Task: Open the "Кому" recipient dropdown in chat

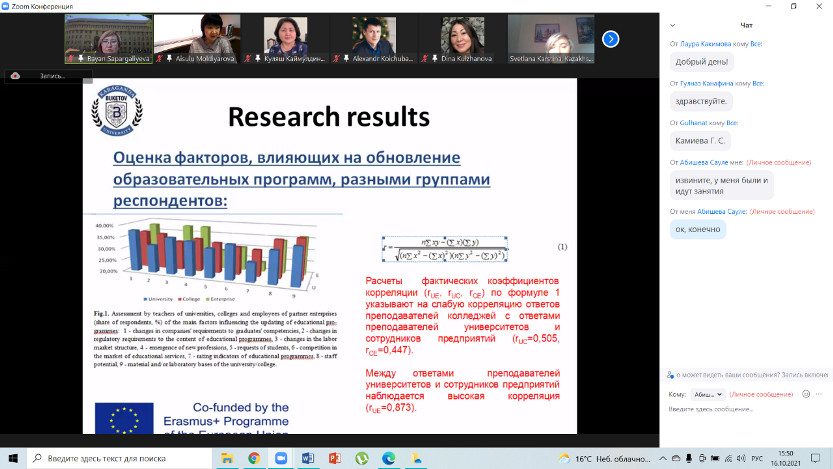Action: click(x=709, y=395)
